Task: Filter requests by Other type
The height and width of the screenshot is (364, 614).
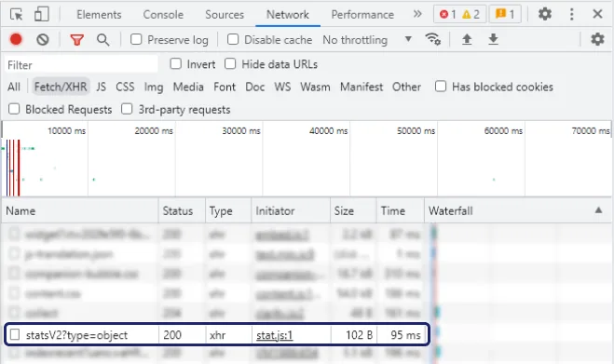Action: pos(406,87)
